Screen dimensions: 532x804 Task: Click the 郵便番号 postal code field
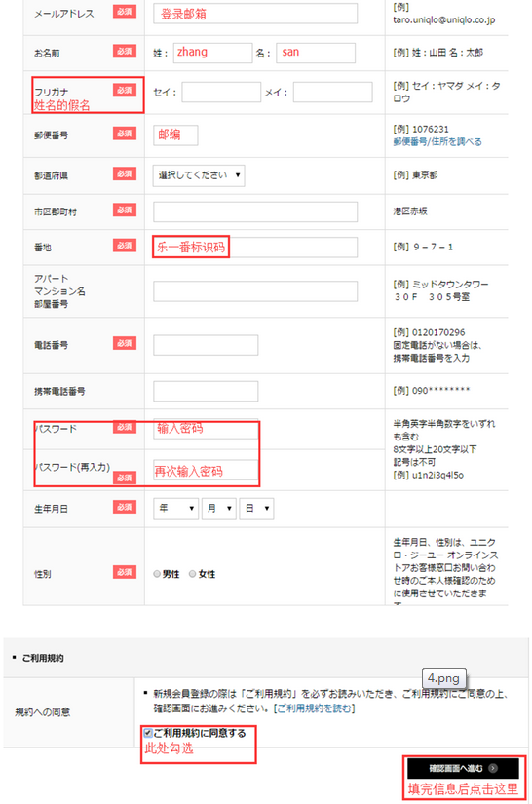point(175,135)
